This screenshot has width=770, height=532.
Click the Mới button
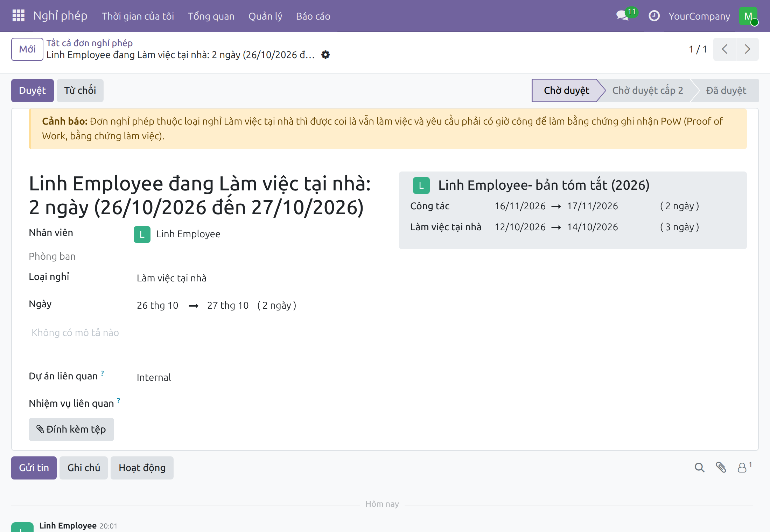[x=27, y=49]
